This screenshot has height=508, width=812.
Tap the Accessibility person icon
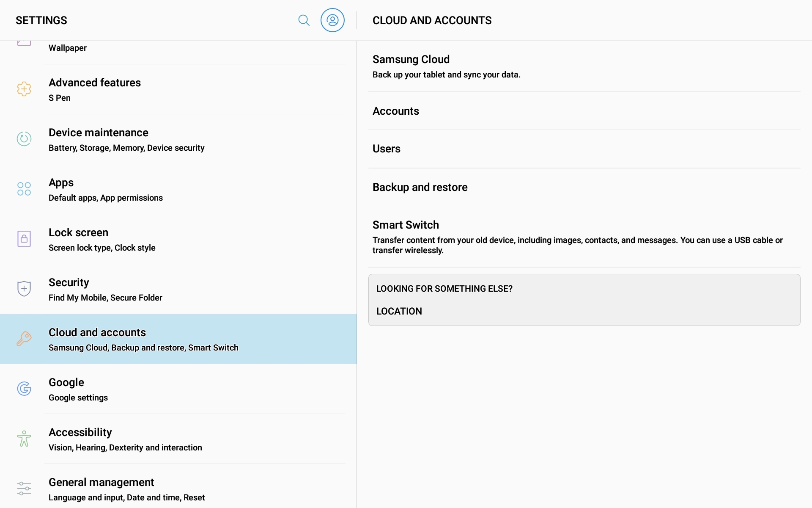click(24, 439)
